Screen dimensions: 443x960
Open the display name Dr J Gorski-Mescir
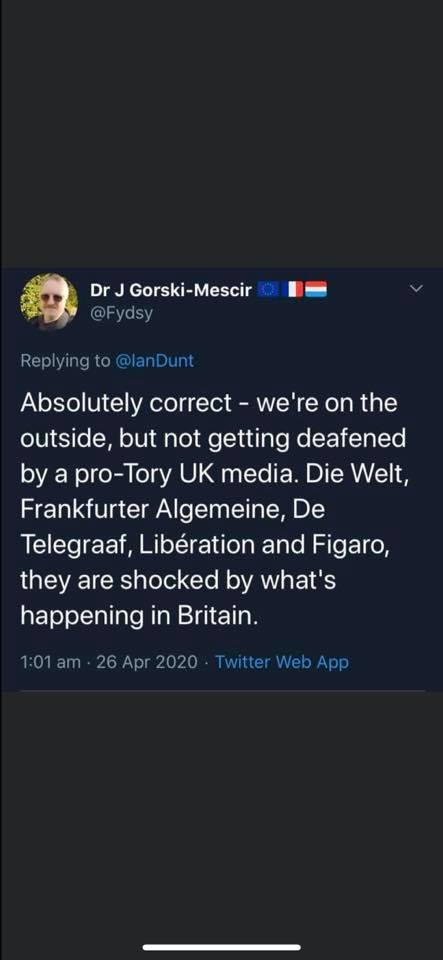pos(171,290)
